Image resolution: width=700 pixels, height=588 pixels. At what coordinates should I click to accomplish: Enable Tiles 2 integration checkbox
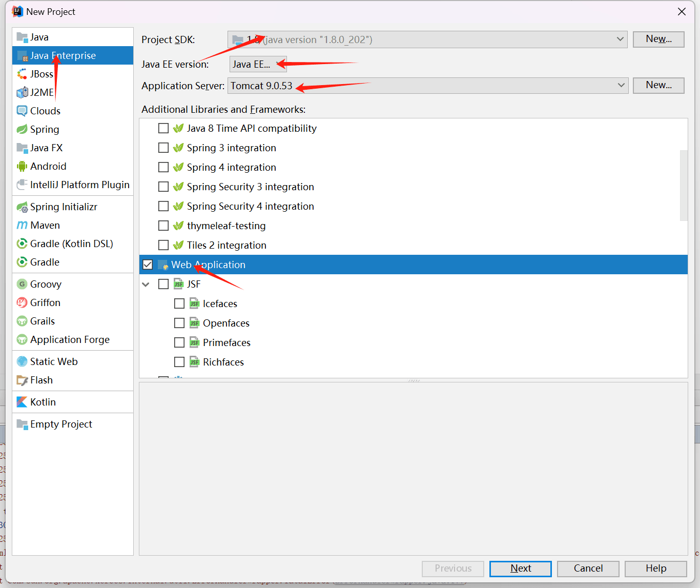(163, 245)
